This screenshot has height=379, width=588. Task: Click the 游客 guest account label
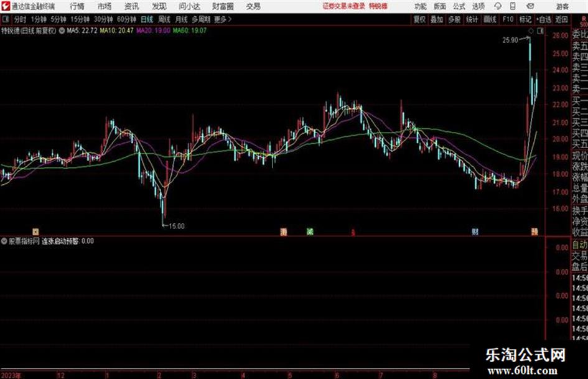[562, 7]
